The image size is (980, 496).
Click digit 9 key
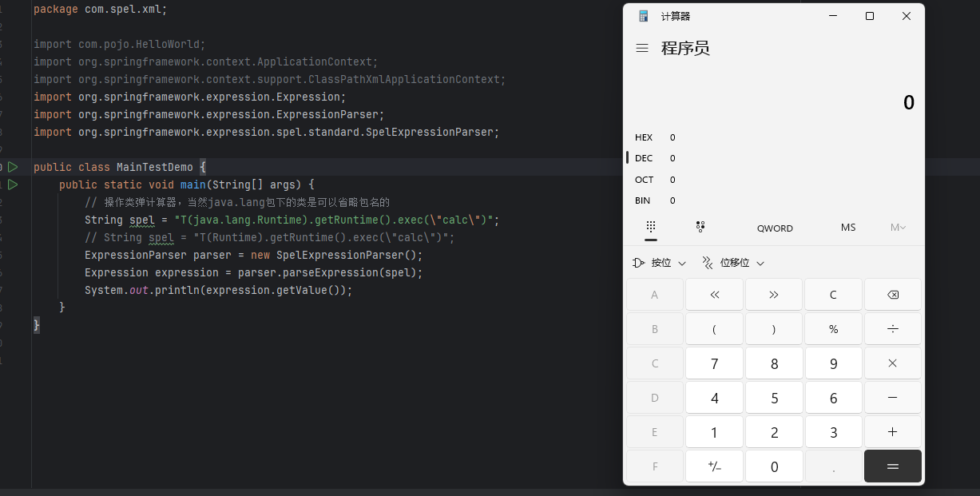833,363
